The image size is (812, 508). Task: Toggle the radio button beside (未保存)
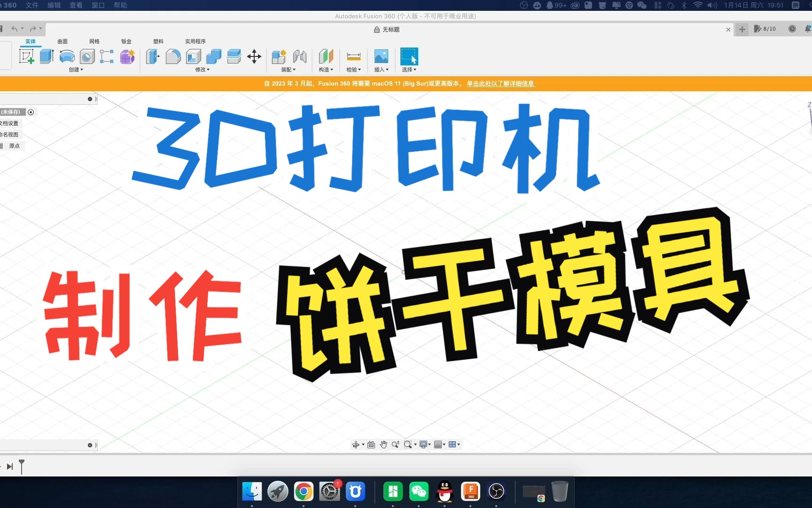(x=31, y=112)
